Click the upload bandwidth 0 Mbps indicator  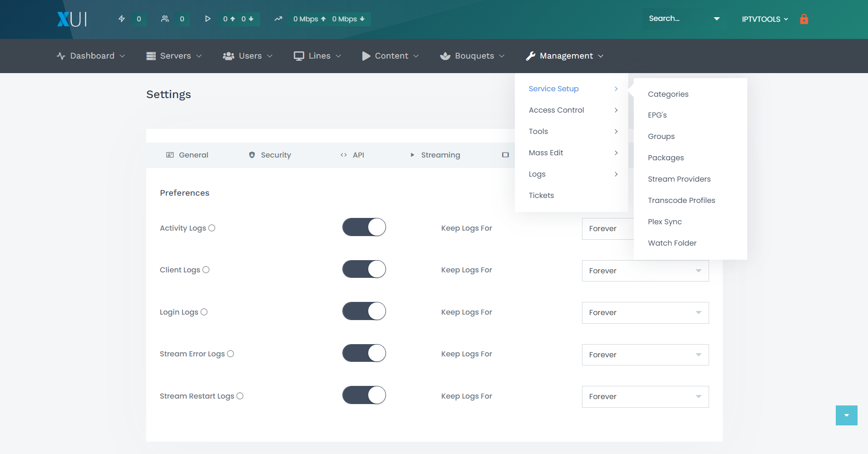click(310, 19)
